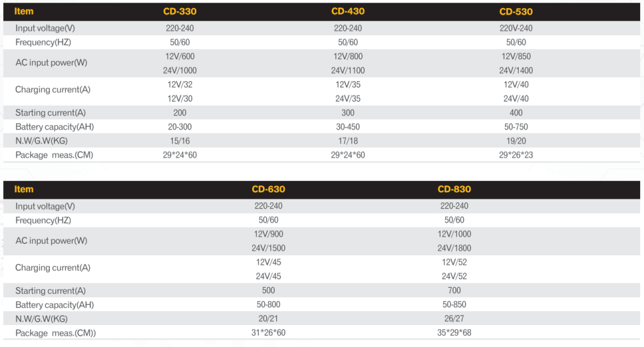Click the 30-450 battery capacity cell
This screenshot has width=644, height=347.
tap(348, 127)
